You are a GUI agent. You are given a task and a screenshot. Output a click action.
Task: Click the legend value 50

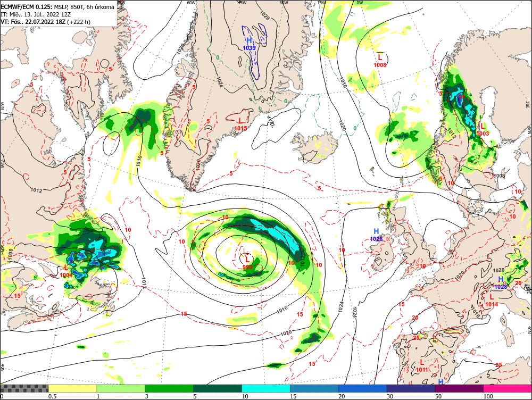438,396
